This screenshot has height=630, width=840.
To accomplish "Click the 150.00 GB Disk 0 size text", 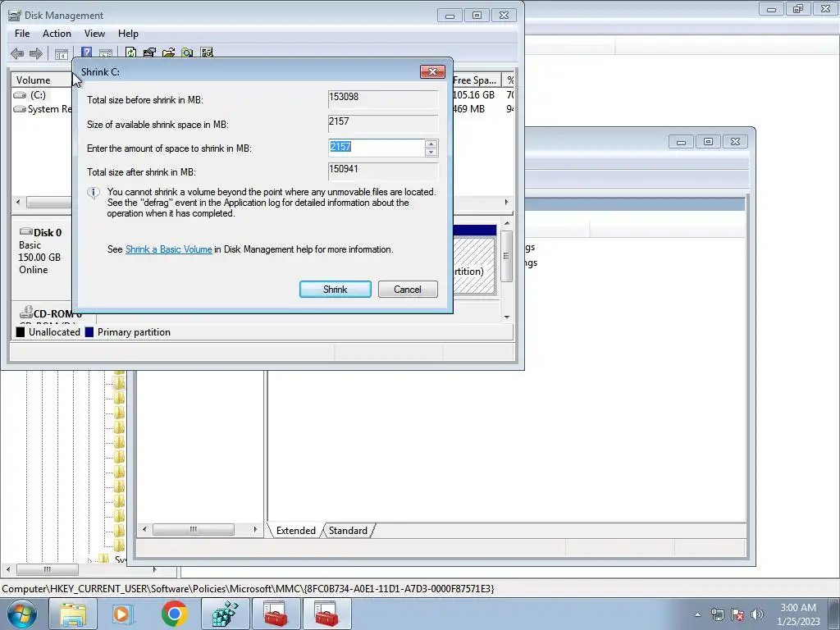I will 39,257.
